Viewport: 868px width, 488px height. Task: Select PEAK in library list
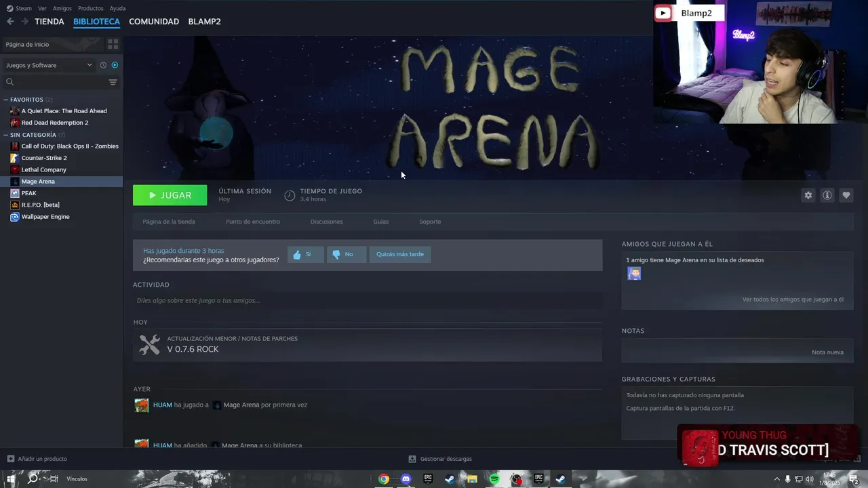point(28,193)
